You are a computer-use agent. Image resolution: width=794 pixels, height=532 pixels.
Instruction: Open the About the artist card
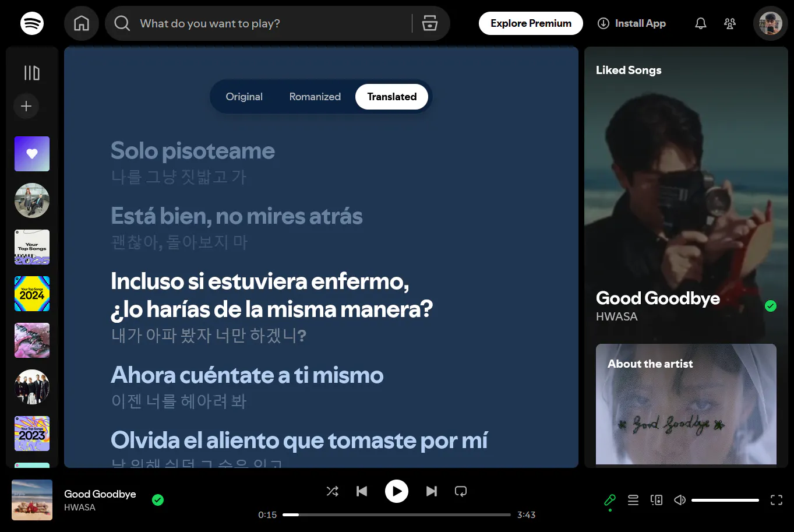686,404
